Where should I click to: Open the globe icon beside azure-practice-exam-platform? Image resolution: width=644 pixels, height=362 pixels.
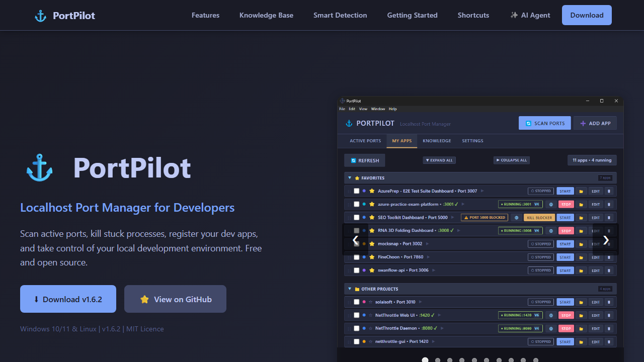pos(551,204)
